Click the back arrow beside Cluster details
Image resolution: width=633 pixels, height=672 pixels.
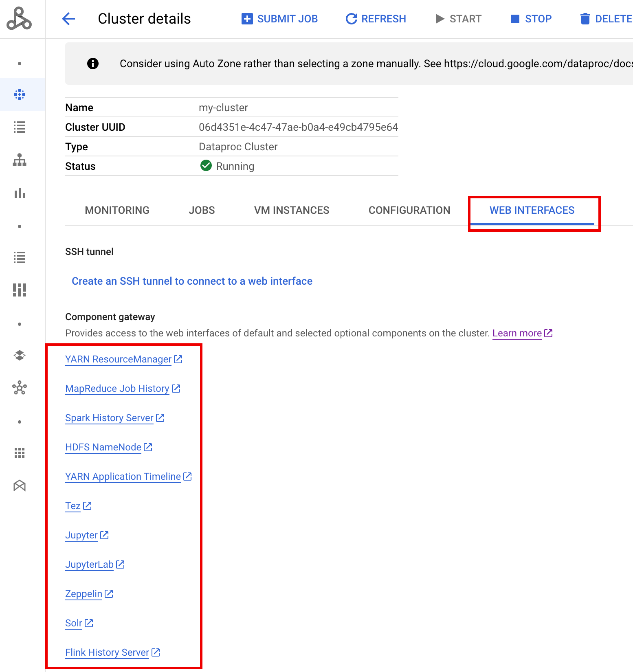click(x=68, y=19)
